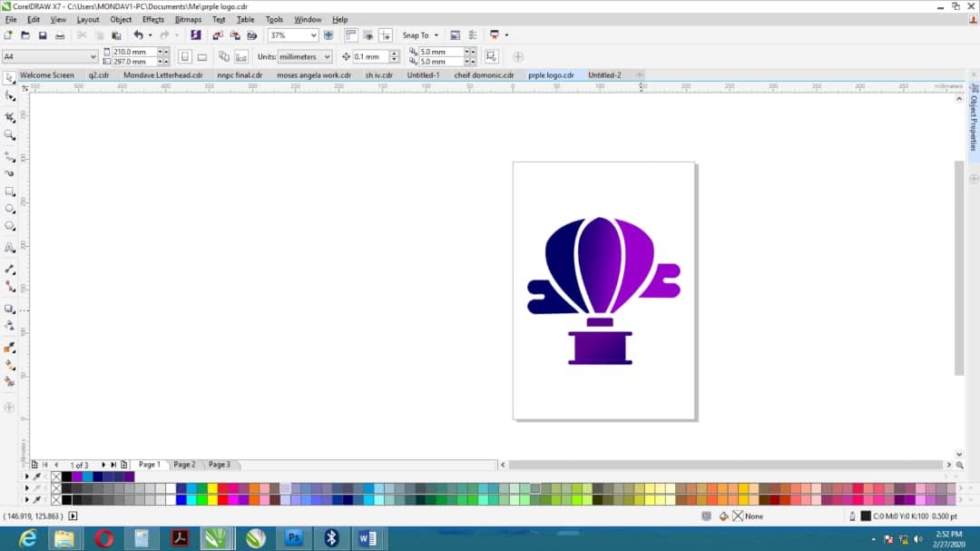Open the Object menu

[x=121, y=20]
